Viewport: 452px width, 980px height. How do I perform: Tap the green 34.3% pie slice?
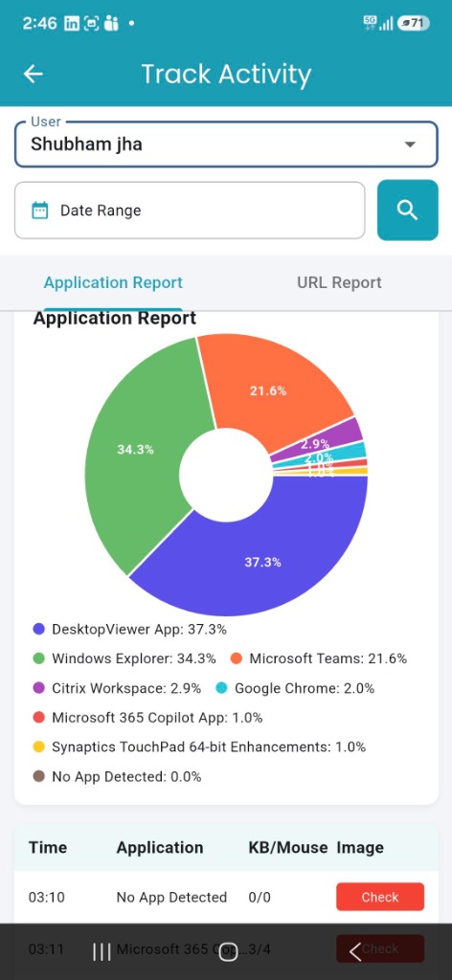pyautogui.click(x=135, y=450)
